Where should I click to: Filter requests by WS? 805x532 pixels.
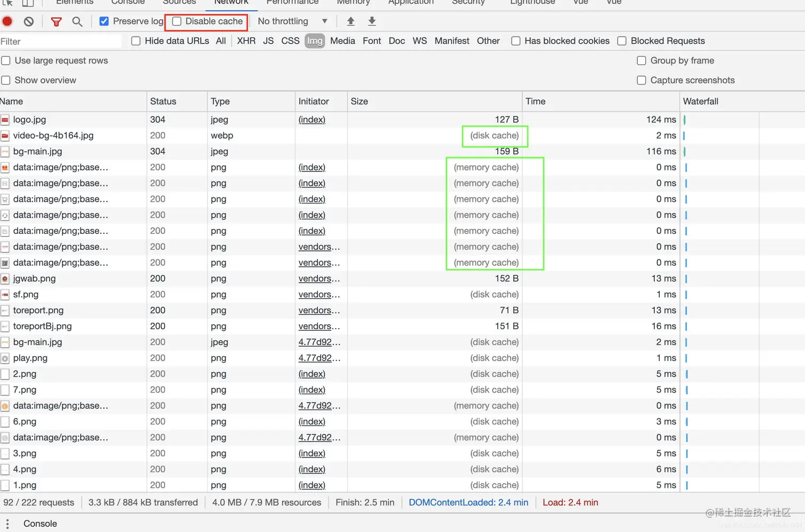tap(420, 41)
